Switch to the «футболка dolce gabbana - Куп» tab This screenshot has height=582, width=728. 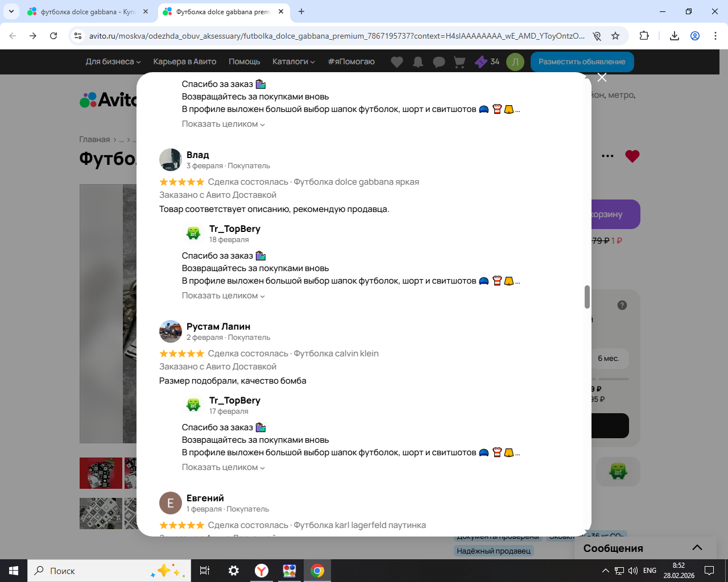pyautogui.click(x=88, y=11)
